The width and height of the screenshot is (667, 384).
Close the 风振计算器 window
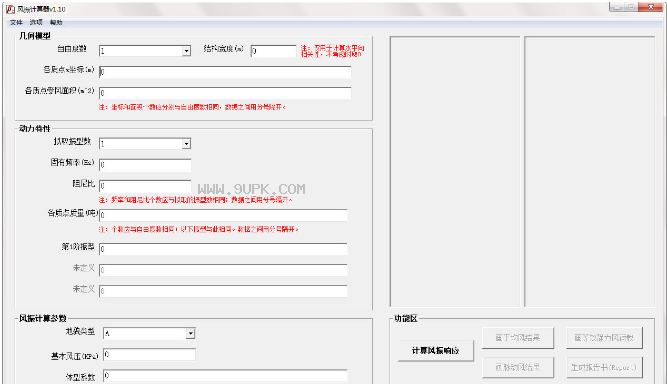point(651,7)
